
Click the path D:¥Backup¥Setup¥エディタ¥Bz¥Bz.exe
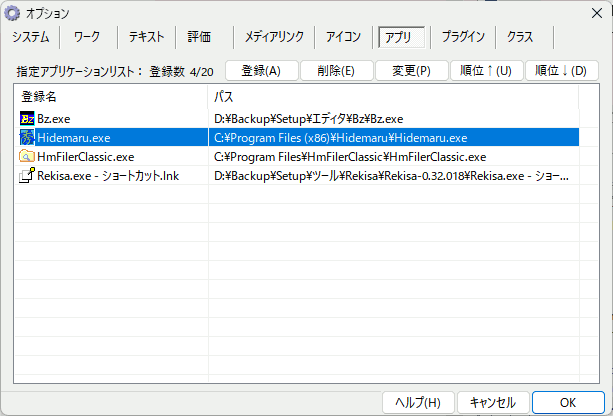(308, 118)
